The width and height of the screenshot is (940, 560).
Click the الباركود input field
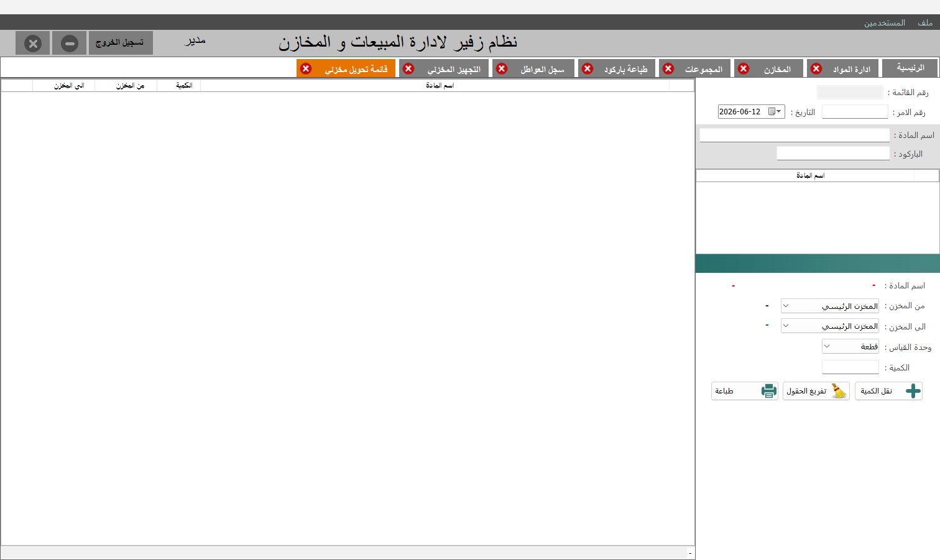(833, 153)
